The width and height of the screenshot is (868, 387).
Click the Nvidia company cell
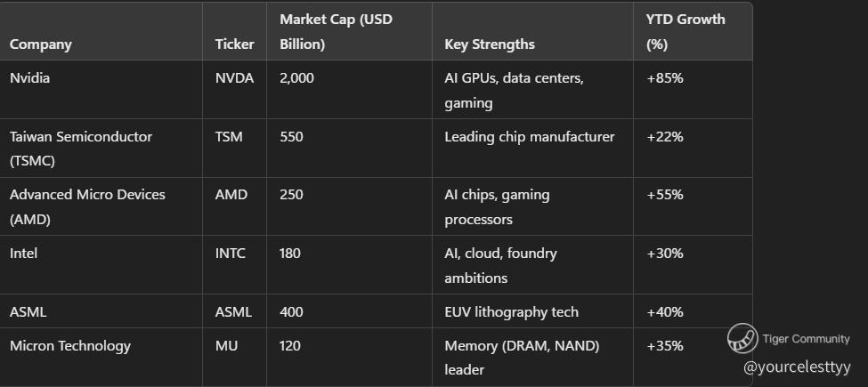coord(30,78)
